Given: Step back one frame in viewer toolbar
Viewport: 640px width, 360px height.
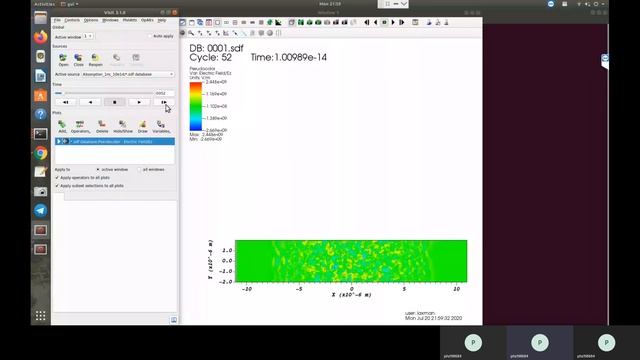Looking at the screenshot, I should tap(367, 22).
